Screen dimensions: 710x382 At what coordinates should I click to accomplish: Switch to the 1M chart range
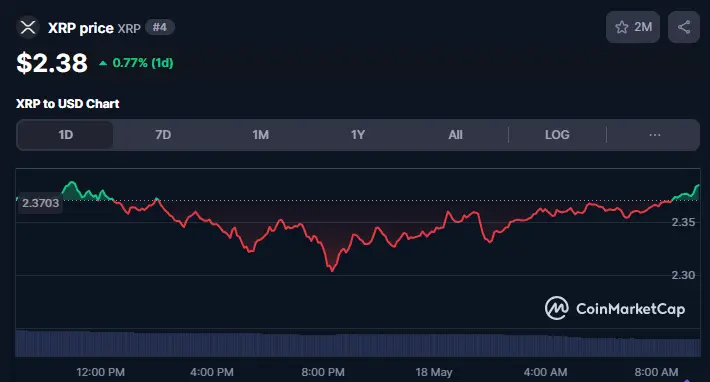[260, 135]
